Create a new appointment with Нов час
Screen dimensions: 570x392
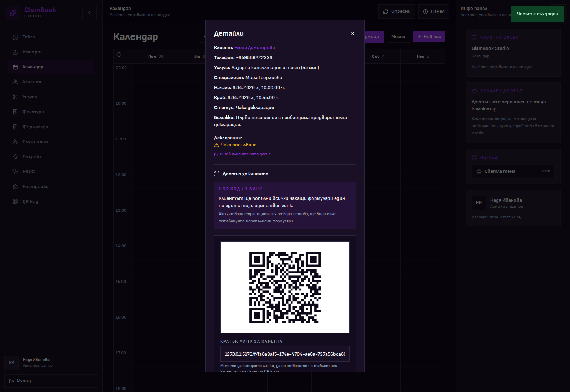tap(429, 37)
